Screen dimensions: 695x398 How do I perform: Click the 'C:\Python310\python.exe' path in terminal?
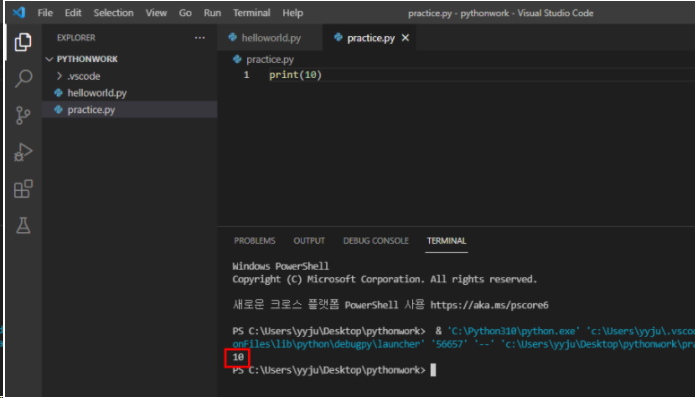pyautogui.click(x=514, y=331)
